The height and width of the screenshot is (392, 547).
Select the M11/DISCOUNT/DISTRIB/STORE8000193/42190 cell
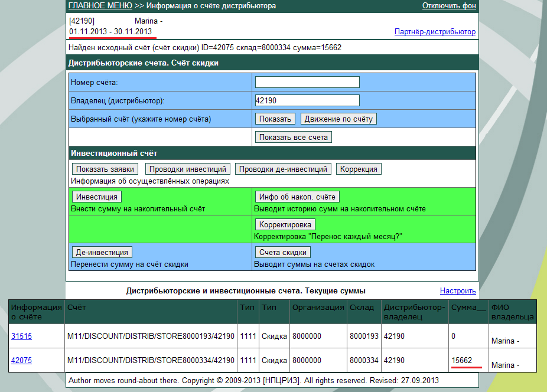pos(151,336)
